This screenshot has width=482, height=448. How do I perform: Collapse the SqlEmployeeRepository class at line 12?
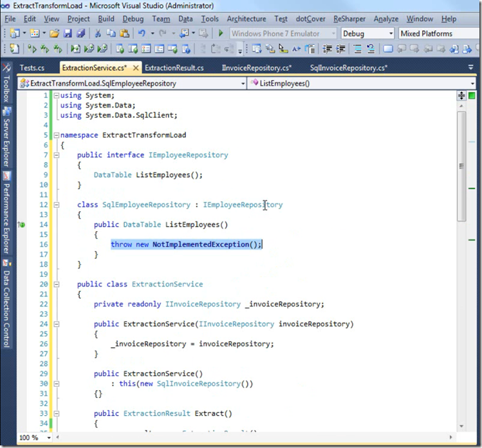click(x=56, y=205)
